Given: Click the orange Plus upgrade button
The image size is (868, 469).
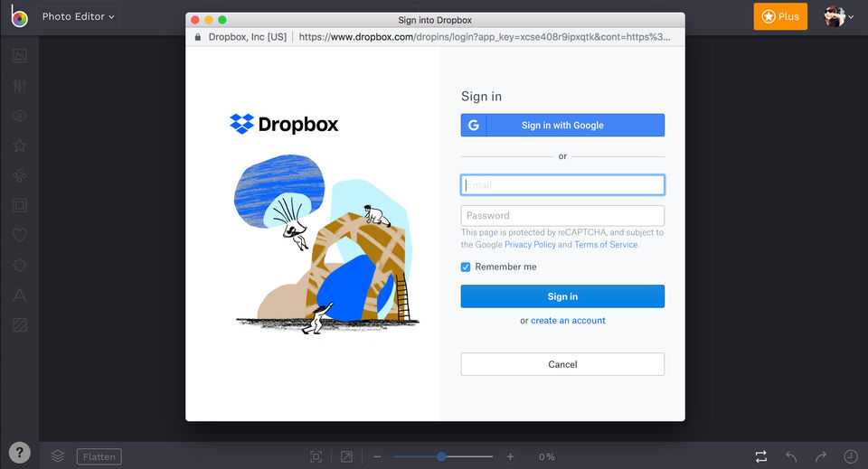Looking at the screenshot, I should tap(780, 16).
